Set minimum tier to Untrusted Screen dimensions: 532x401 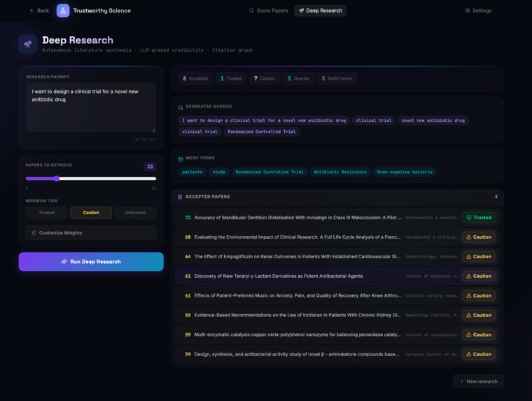pos(135,213)
